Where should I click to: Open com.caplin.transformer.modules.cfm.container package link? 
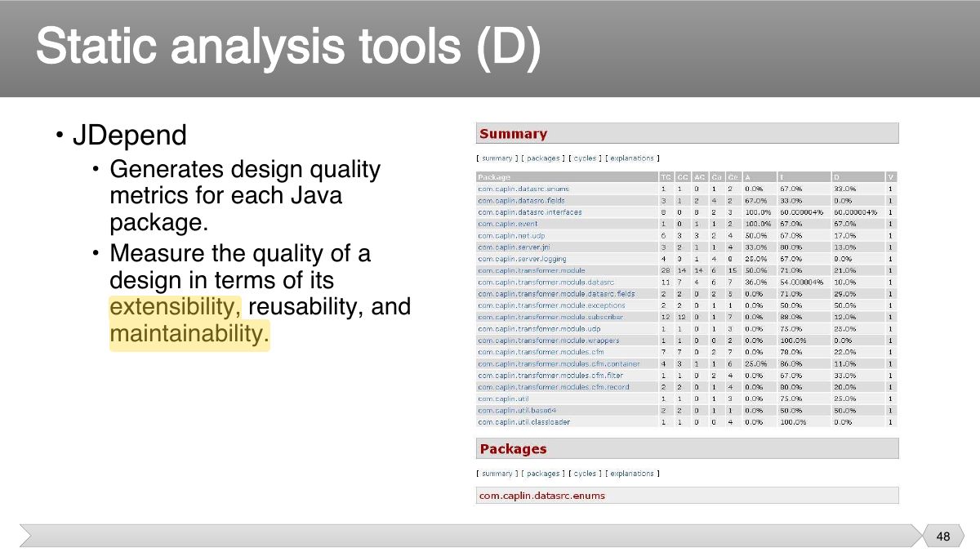tap(559, 363)
